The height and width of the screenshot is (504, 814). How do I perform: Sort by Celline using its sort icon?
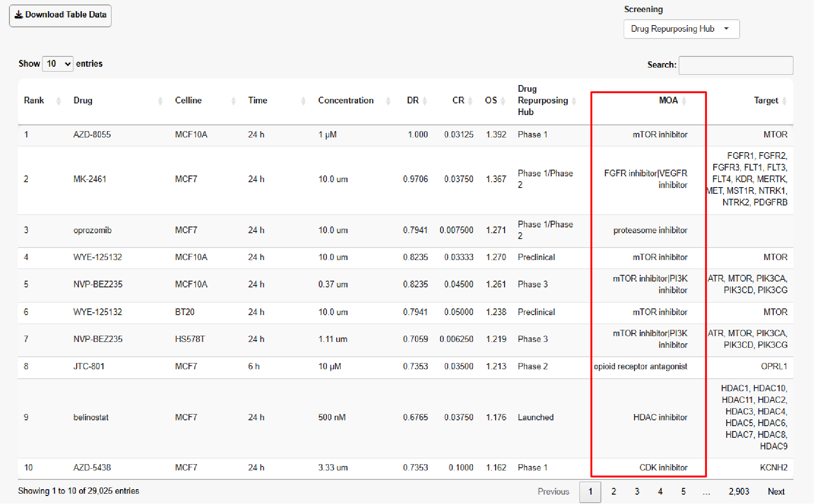point(233,101)
